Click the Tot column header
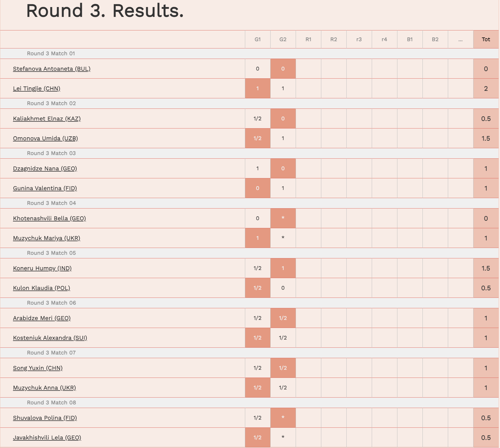The width and height of the screenshot is (500, 448). 486,39
